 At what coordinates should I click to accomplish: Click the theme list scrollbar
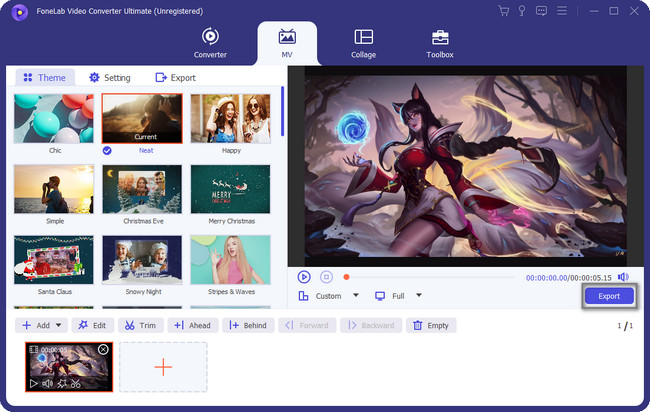point(282,111)
